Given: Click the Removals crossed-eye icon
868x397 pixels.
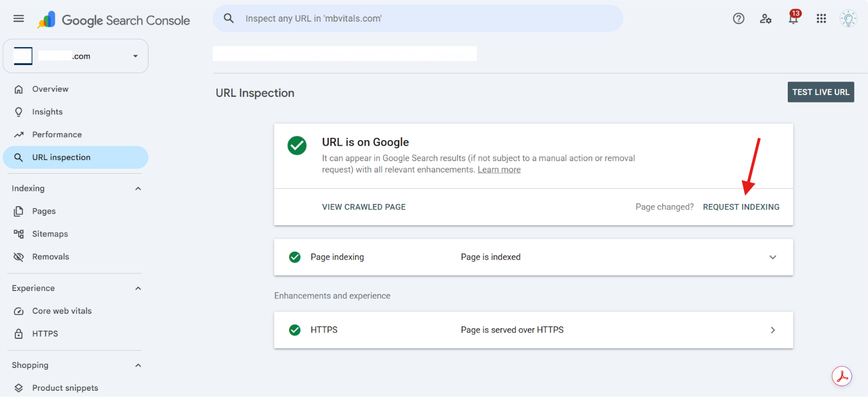Looking at the screenshot, I should pyautogui.click(x=19, y=256).
